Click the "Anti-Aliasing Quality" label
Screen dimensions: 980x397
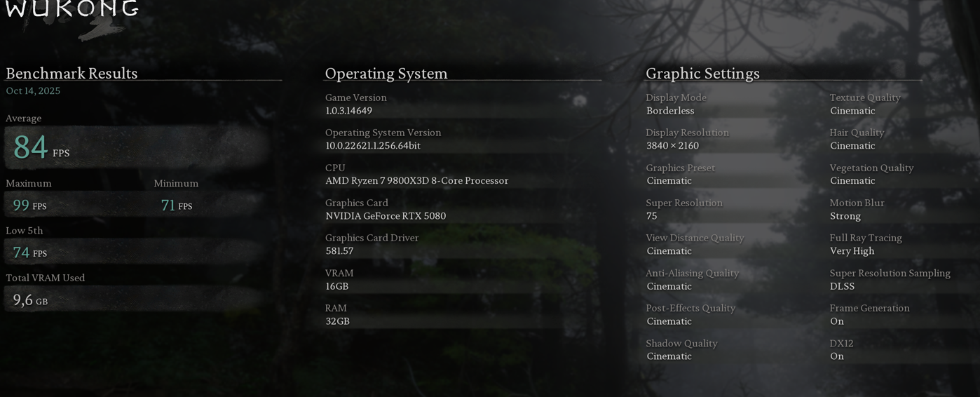coord(693,273)
